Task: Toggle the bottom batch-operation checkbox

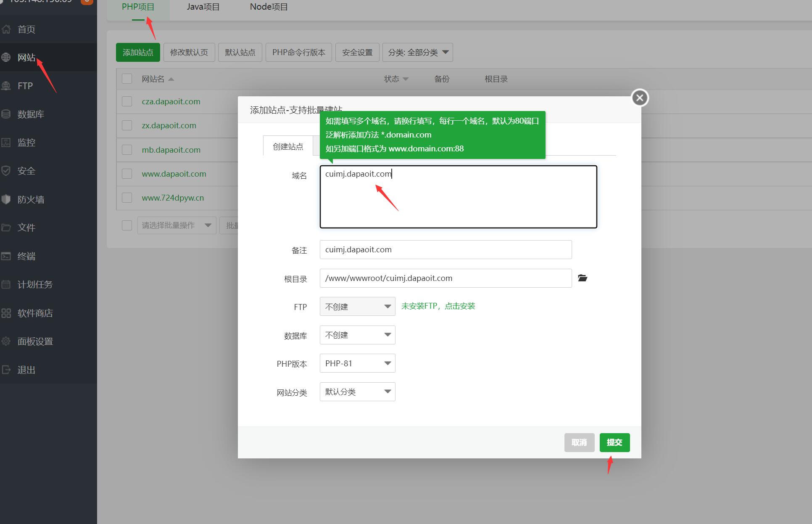Action: (x=127, y=225)
